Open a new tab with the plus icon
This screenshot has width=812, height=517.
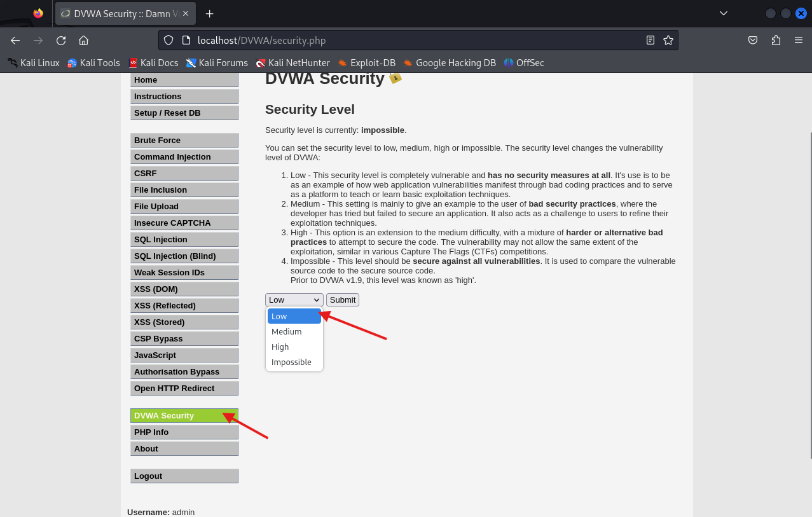[210, 13]
